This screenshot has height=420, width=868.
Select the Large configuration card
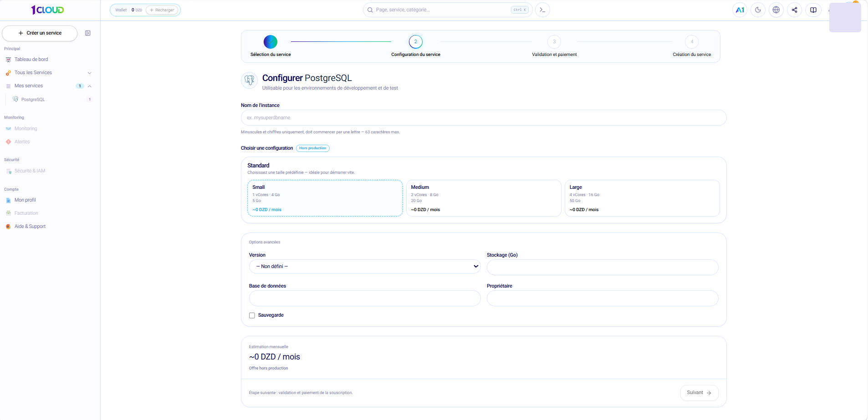point(642,198)
